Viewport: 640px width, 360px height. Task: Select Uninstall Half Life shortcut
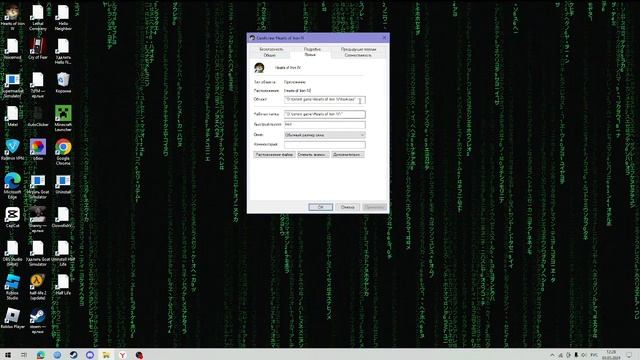[x=63, y=253]
